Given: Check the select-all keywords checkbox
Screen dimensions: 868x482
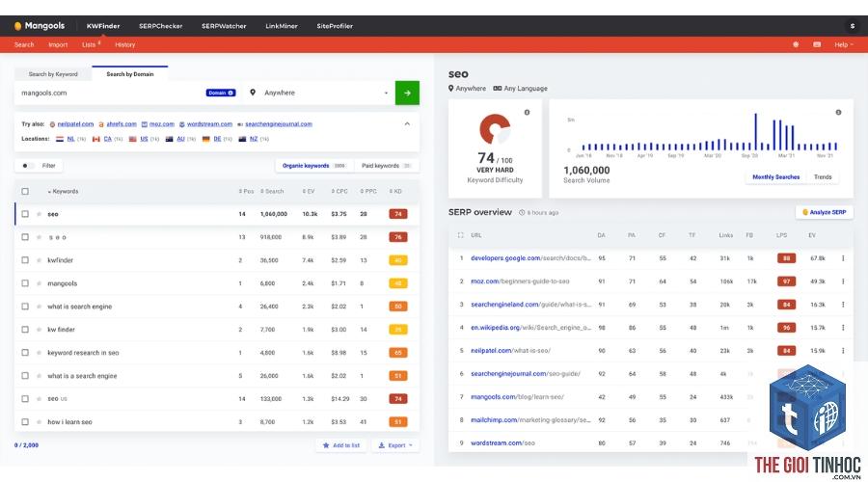Looking at the screenshot, I should (25, 192).
